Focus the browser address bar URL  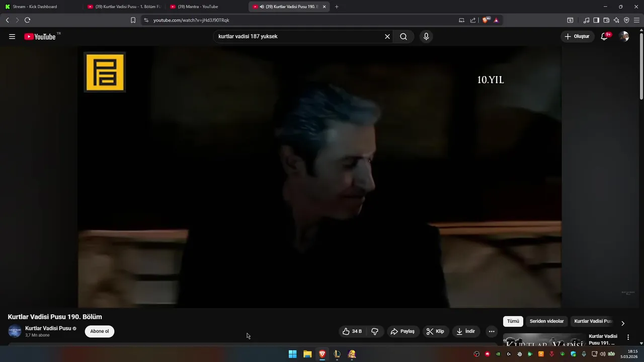[x=191, y=20]
